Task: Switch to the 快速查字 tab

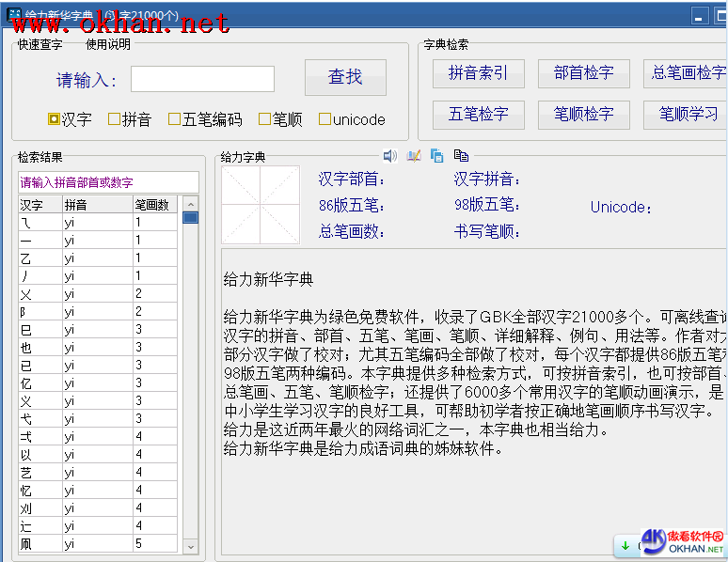Action: coord(40,44)
